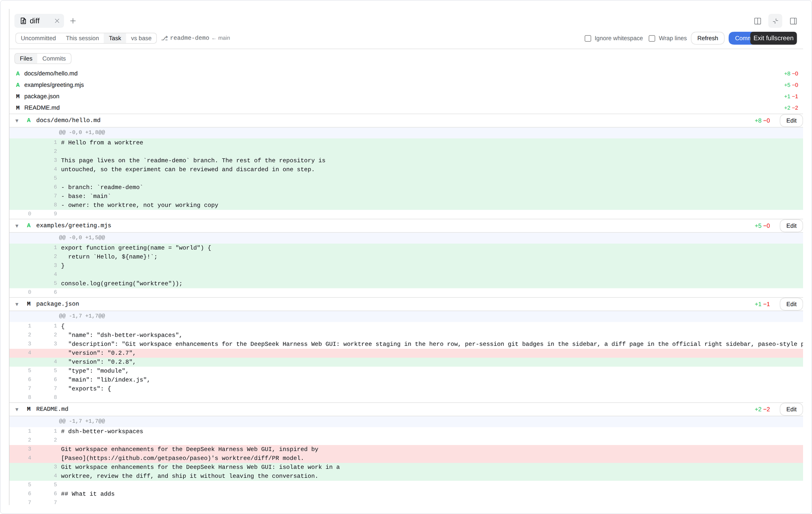
Task: Add a new tab with plus icon
Action: click(x=73, y=21)
